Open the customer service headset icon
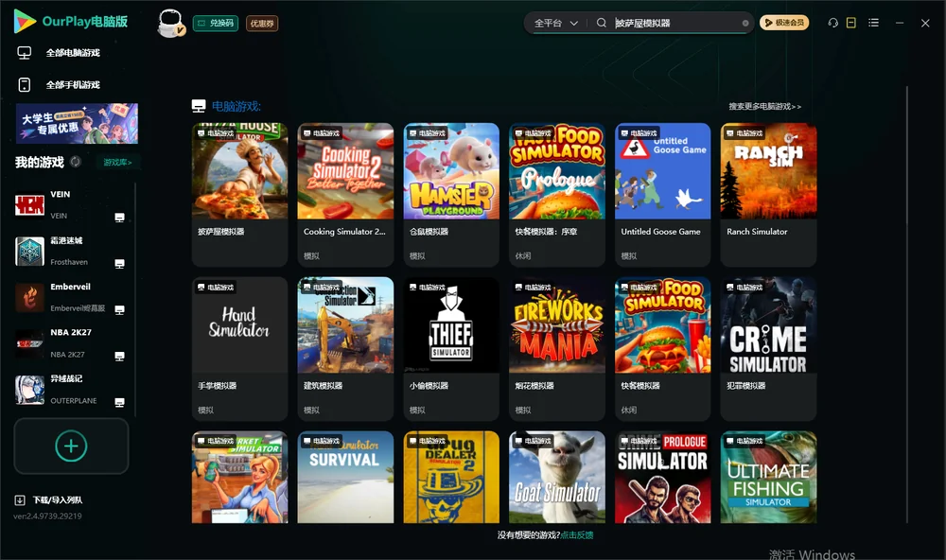Viewport: 946px width, 560px height. 832,23
